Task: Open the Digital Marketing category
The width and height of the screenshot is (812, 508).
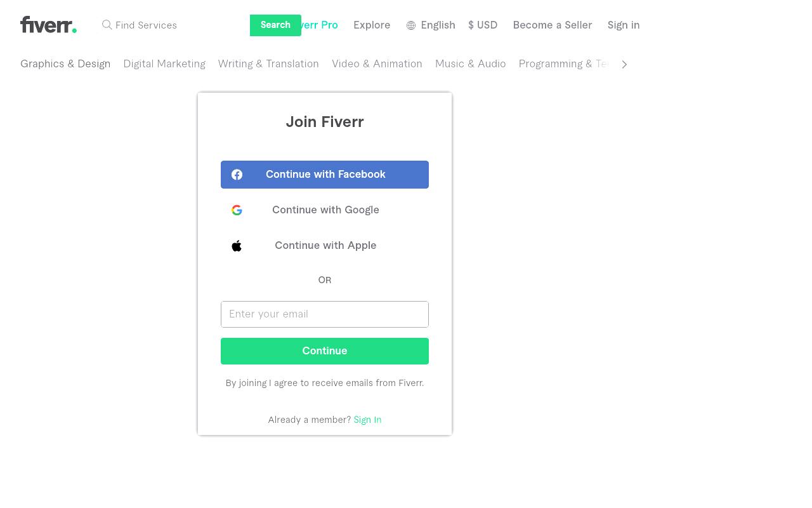Action: pos(164,64)
